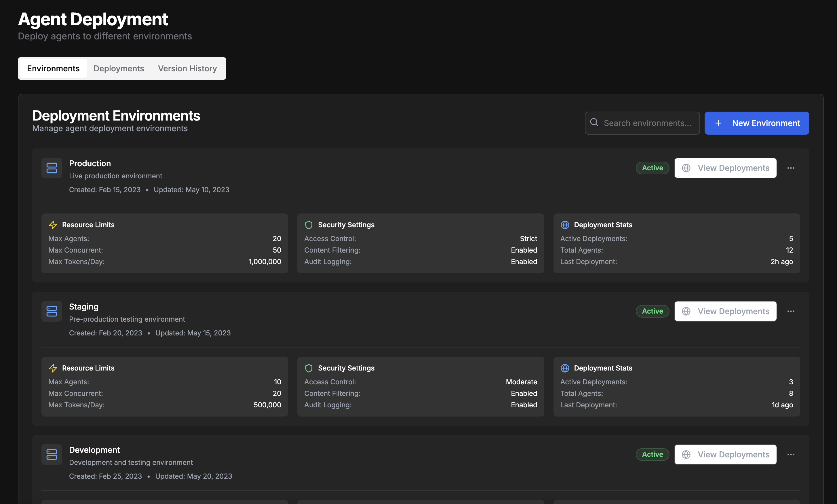The width and height of the screenshot is (837, 504).
Task: Click the lightning icon in Production Resource Limits
Action: [53, 225]
